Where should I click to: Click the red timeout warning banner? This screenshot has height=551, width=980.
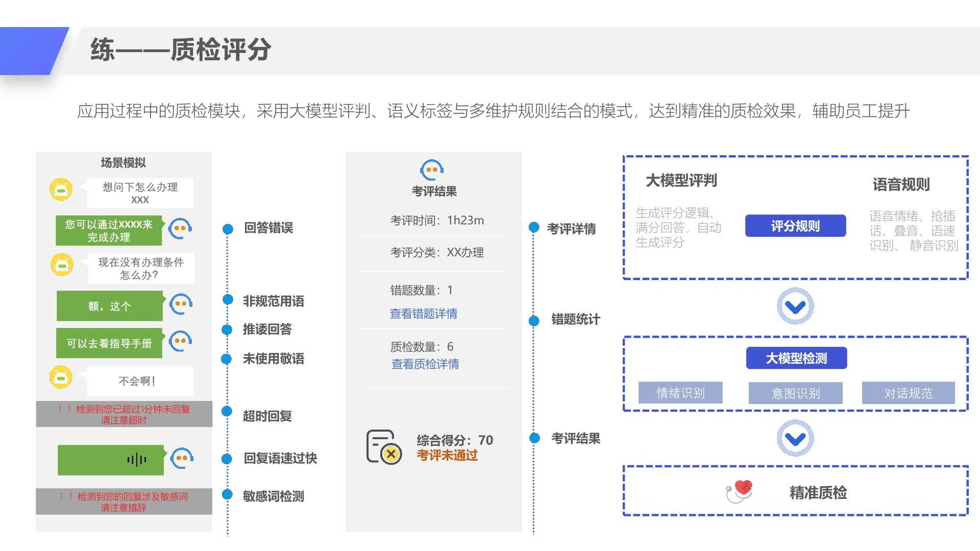[124, 414]
